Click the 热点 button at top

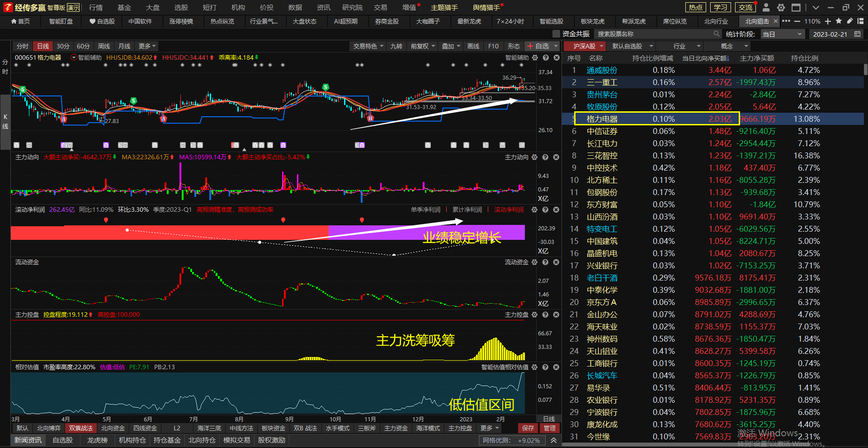point(695,8)
